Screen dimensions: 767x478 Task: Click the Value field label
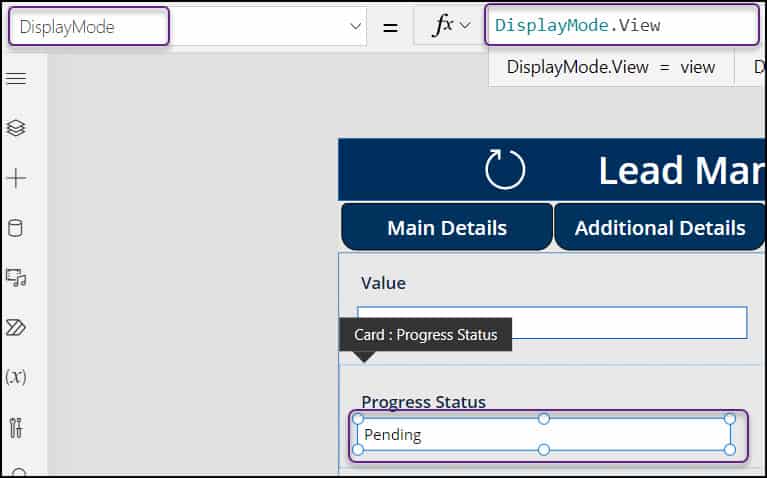[384, 283]
